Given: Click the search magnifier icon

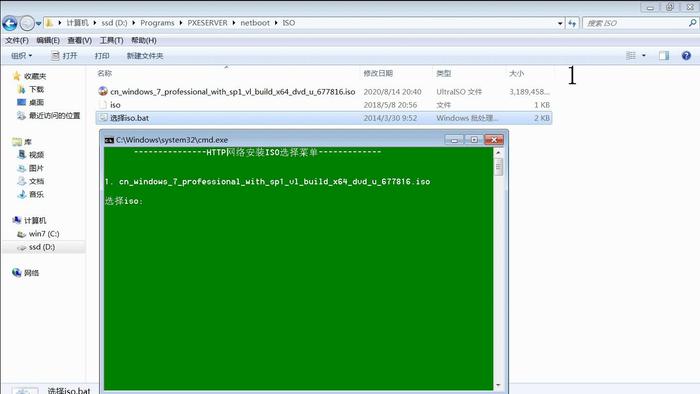Looking at the screenshot, I should [x=692, y=23].
